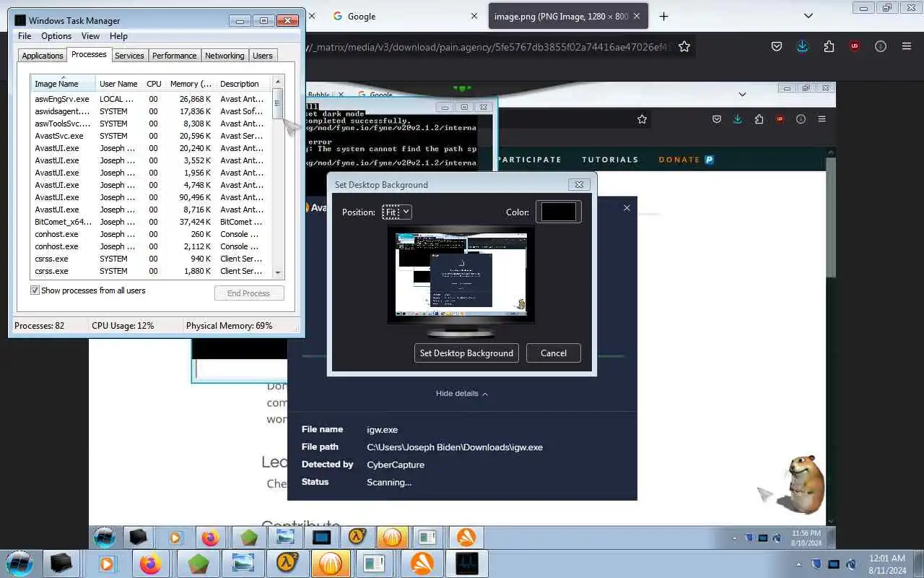The height and width of the screenshot is (578, 924).
Task: Click the round icon left of the hamburger menu
Action: click(x=881, y=46)
